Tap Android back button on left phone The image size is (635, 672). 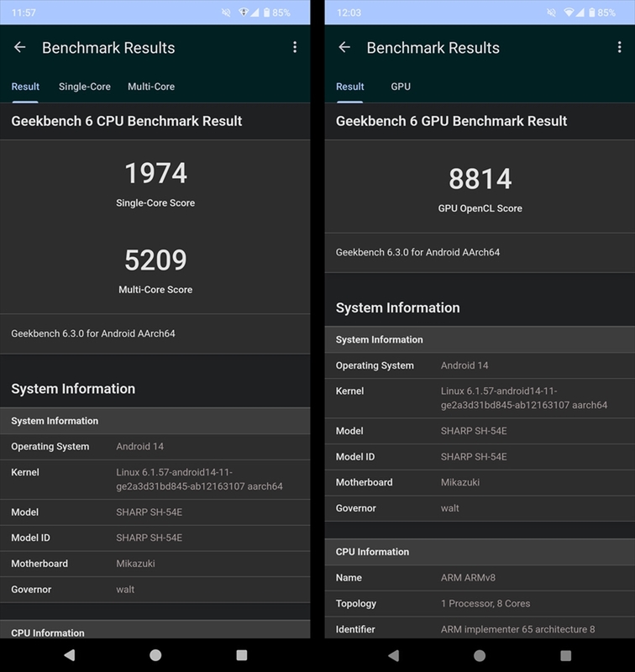point(70,655)
